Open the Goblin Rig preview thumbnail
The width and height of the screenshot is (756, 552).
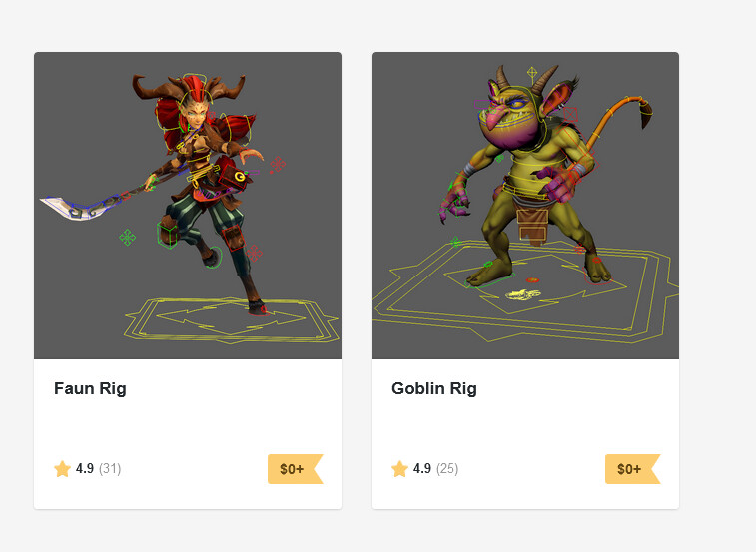tap(525, 206)
